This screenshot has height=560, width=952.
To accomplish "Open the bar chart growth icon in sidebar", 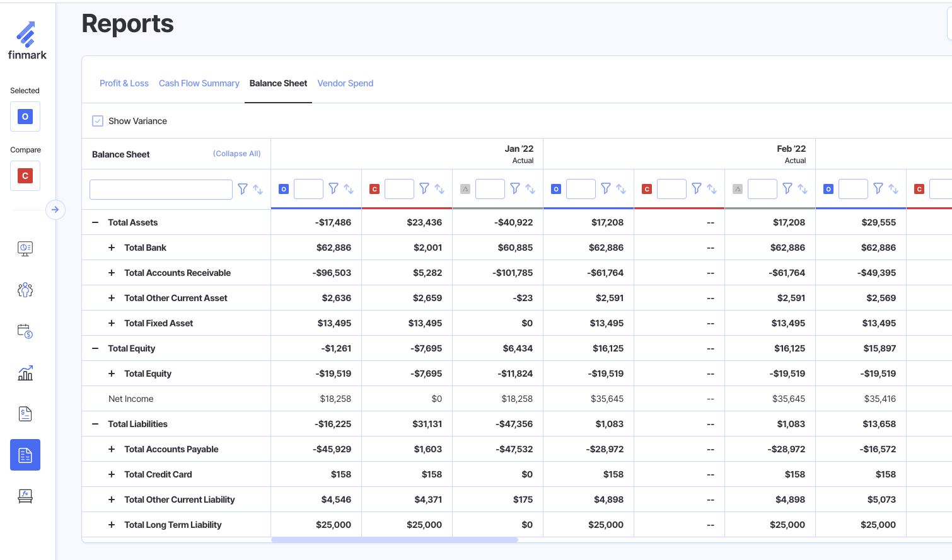I will point(25,373).
